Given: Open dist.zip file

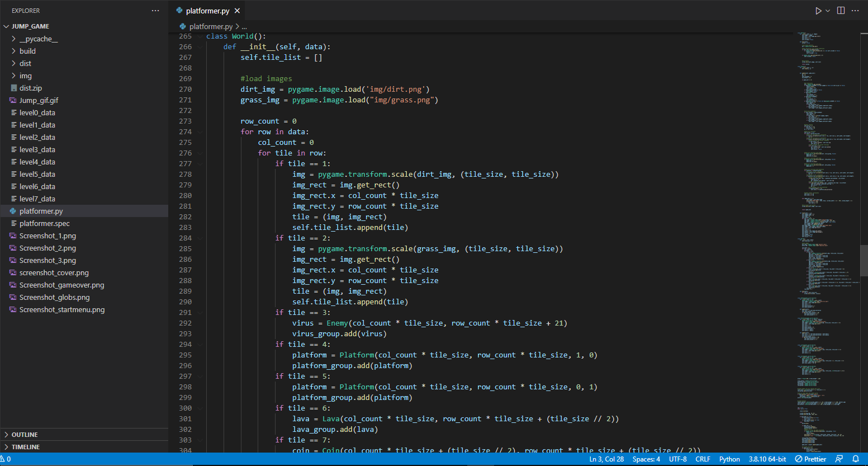Looking at the screenshot, I should coord(31,88).
